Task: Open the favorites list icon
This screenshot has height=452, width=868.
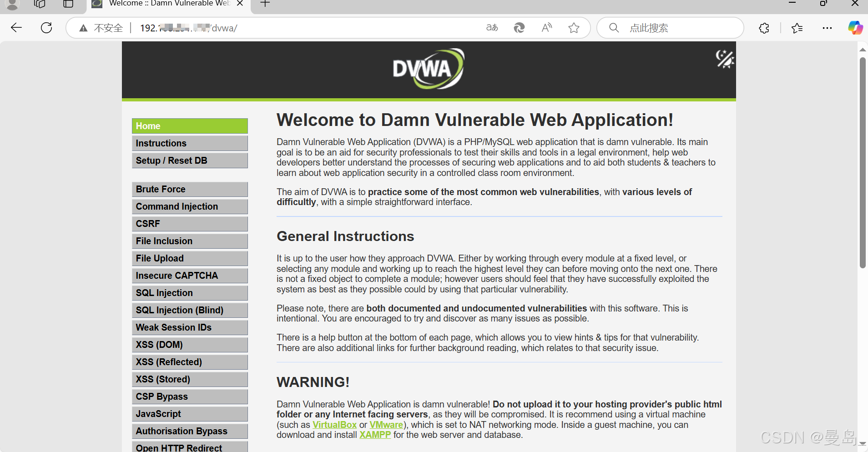Action: point(797,28)
